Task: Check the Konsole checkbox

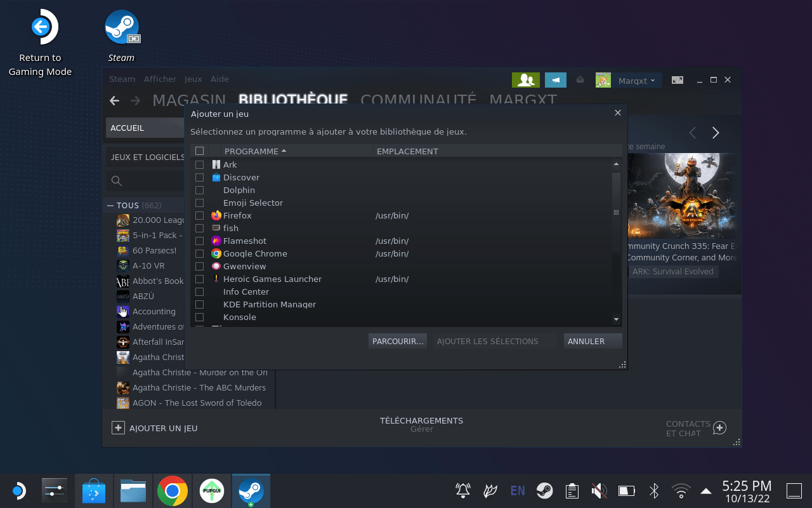Action: tap(199, 317)
